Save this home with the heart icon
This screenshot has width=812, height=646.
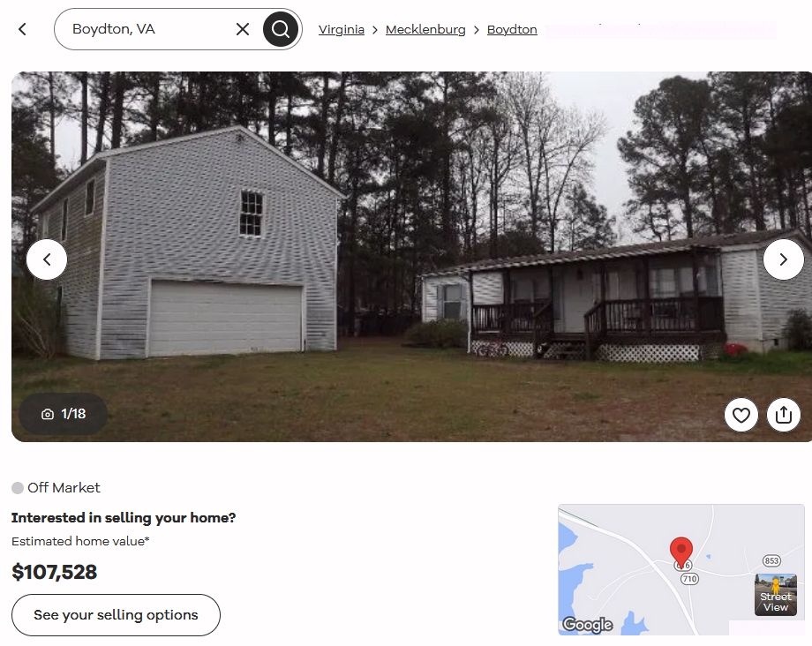(x=741, y=415)
